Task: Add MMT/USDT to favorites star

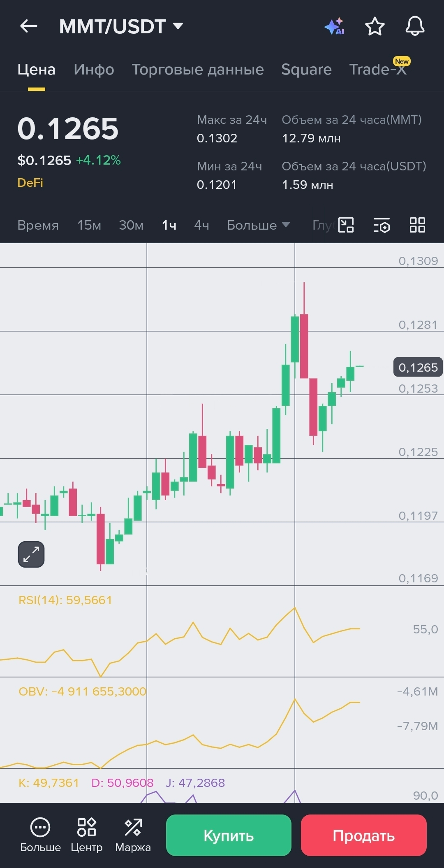Action: pos(375,26)
